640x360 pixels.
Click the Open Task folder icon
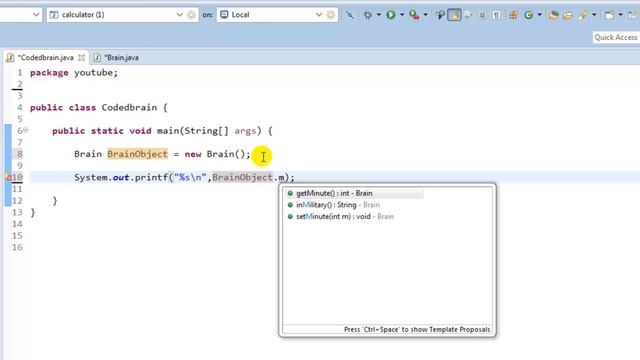[568, 15]
